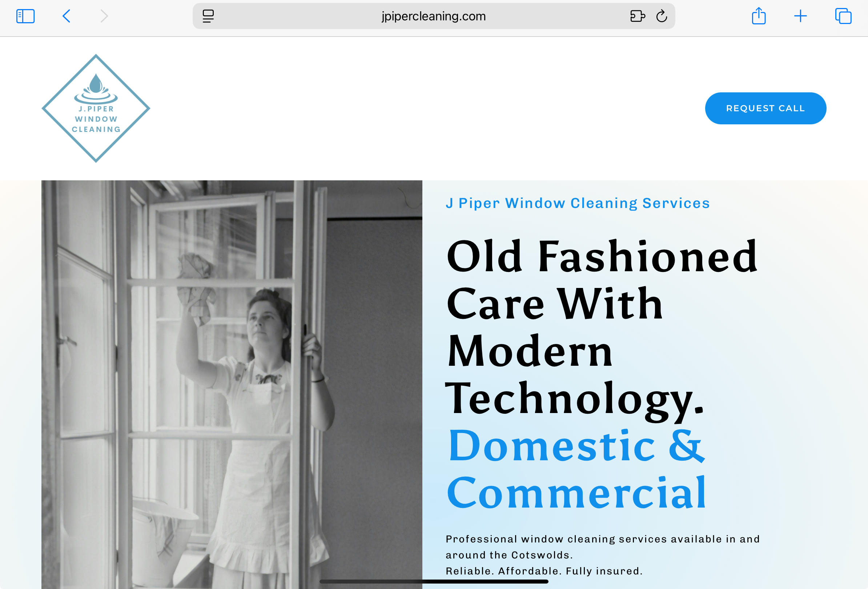This screenshot has width=868, height=589.
Task: Click the 'Professional window cleaning services' paragraph
Action: point(602,547)
